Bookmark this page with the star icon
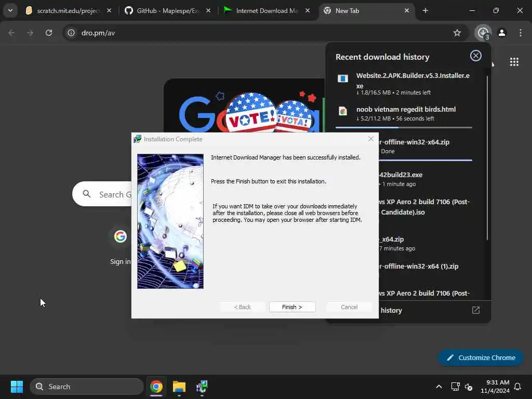The height and width of the screenshot is (399, 532). tap(457, 33)
